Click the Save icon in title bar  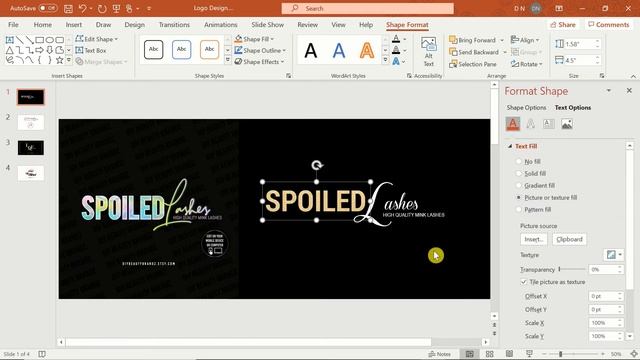pos(68,8)
